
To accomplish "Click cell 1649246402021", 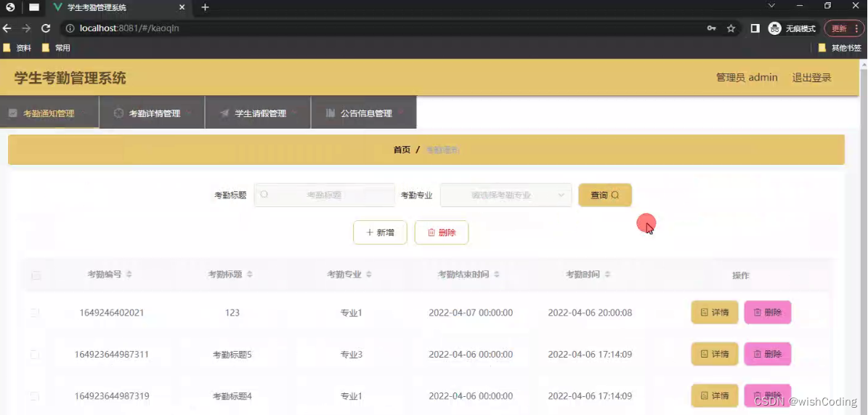I will (x=112, y=313).
